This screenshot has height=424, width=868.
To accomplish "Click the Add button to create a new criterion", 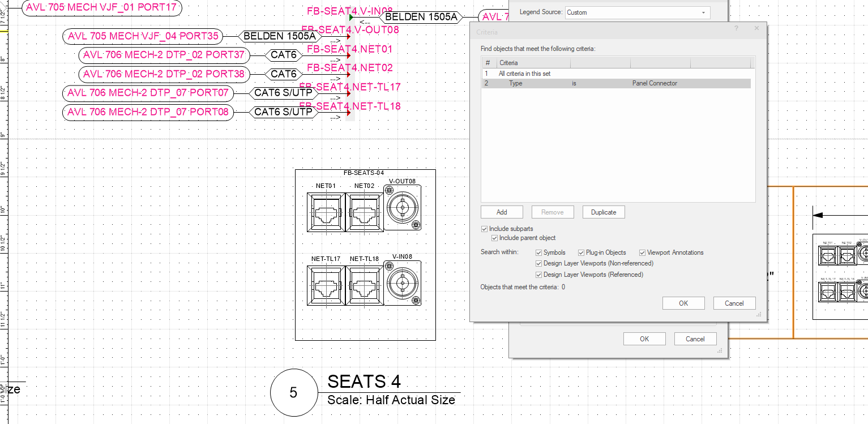I will pos(502,212).
